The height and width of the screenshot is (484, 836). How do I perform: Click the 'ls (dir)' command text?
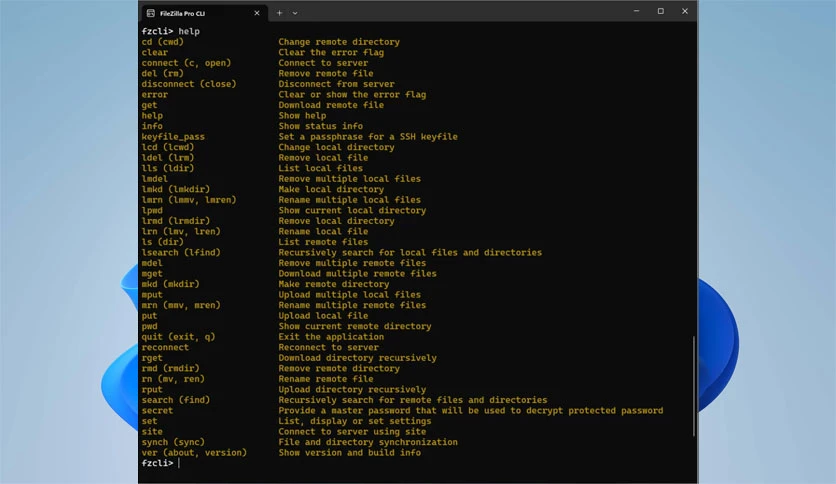[163, 242]
